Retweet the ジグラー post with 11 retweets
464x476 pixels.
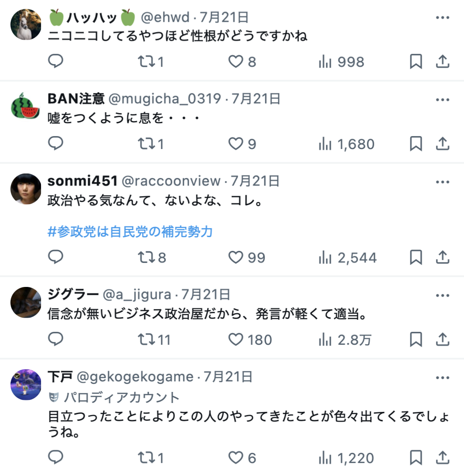(154, 340)
